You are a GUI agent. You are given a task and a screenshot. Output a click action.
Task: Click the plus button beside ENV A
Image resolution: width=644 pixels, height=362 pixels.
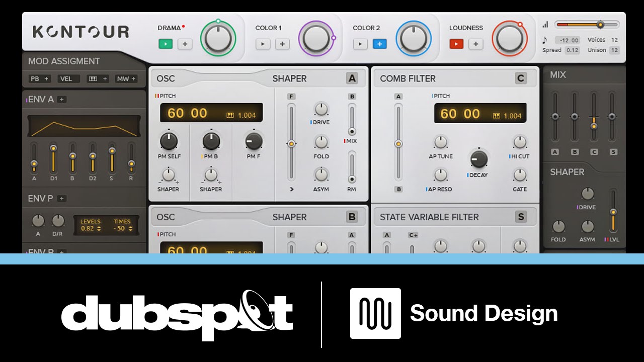[x=62, y=100]
